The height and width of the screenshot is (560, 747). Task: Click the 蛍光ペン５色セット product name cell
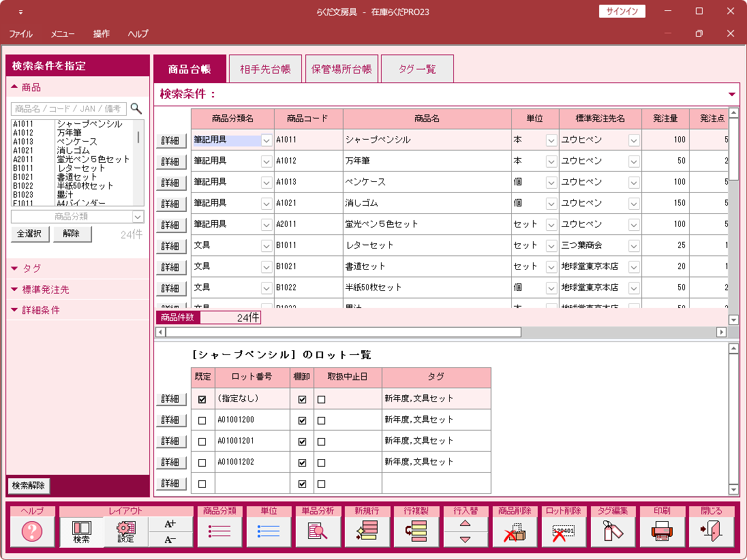coord(427,224)
